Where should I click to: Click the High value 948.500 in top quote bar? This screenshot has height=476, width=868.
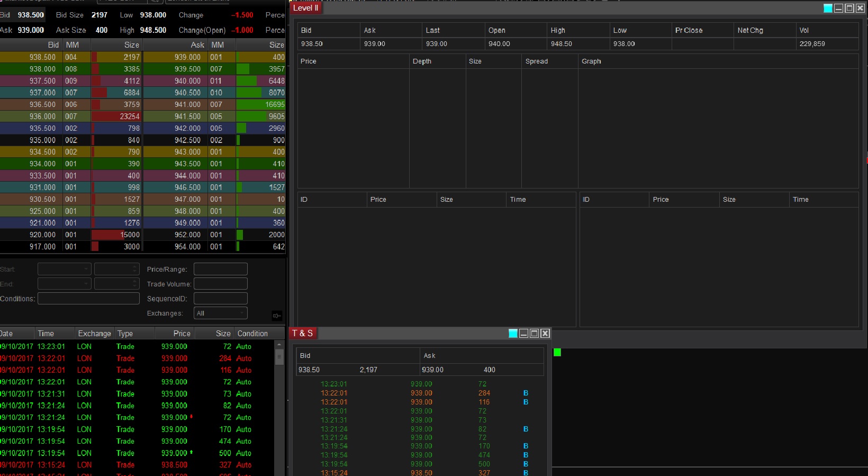pyautogui.click(x=153, y=30)
